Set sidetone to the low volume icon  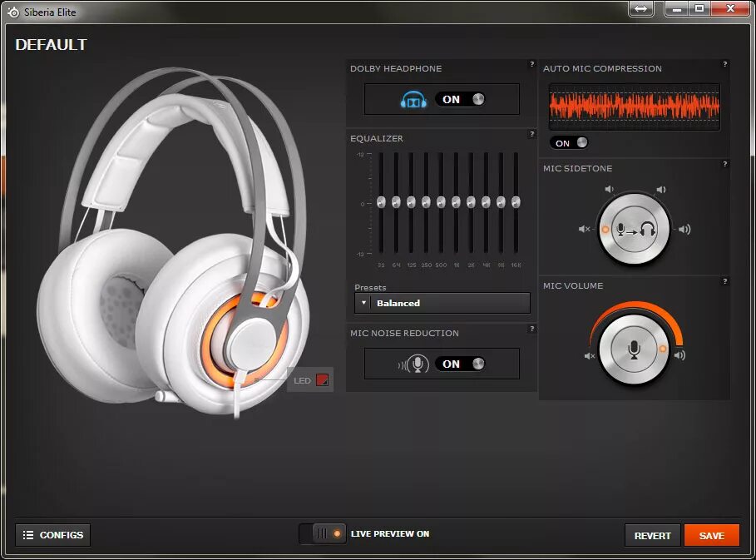[x=609, y=189]
